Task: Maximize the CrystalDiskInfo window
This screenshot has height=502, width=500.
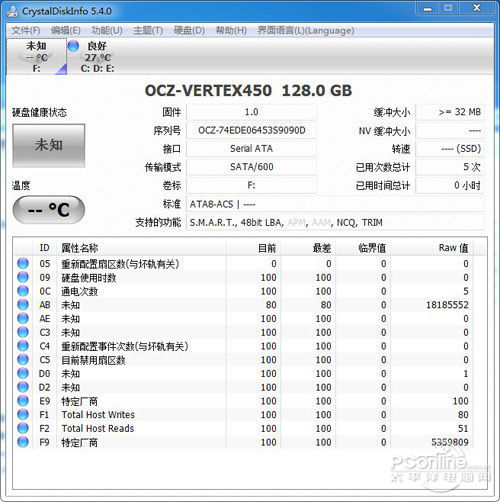Action: point(448,9)
